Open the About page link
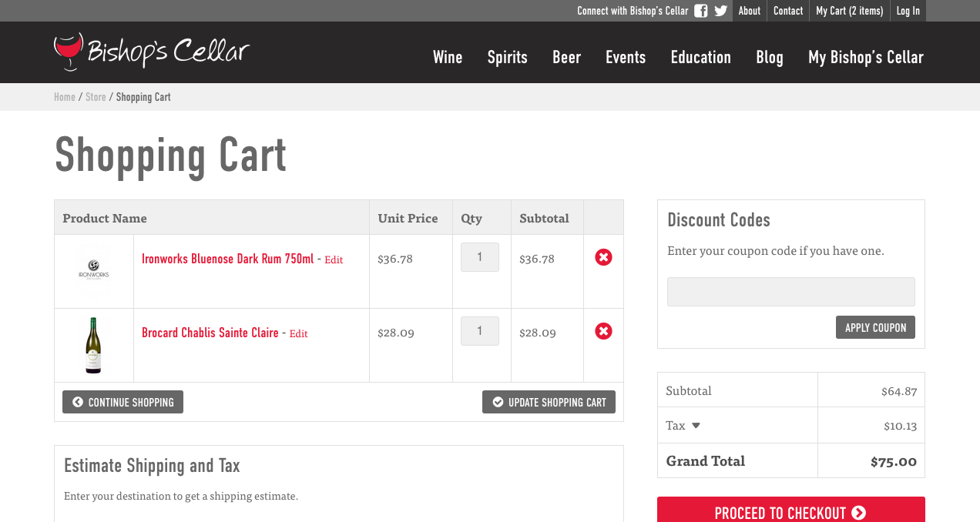Screen dimensions: 980x522 (750, 11)
